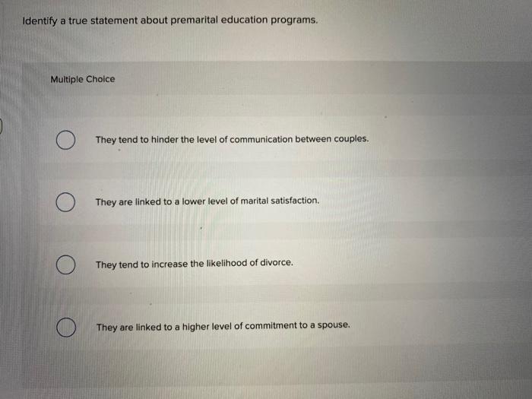
Task: Click the word 'Identify' in the question
Action: point(40,21)
